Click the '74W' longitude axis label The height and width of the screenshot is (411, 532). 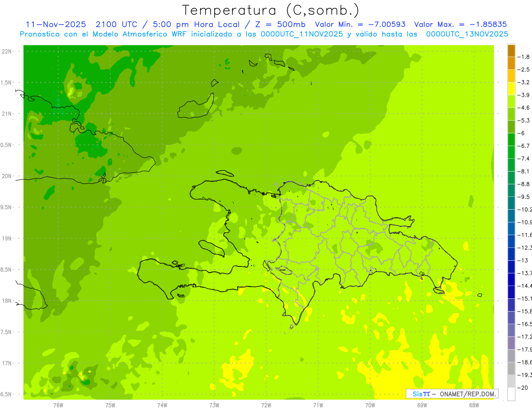[x=162, y=405]
